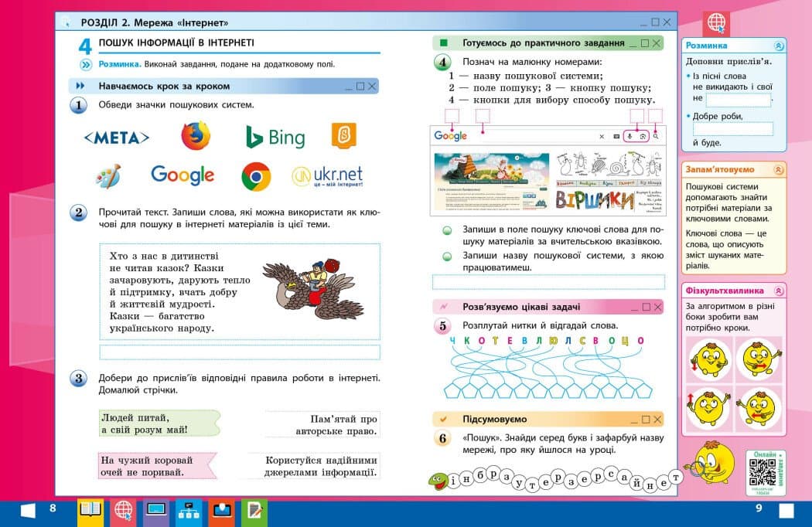Click task number 1 circle
This screenshot has width=812, height=527.
click(79, 106)
